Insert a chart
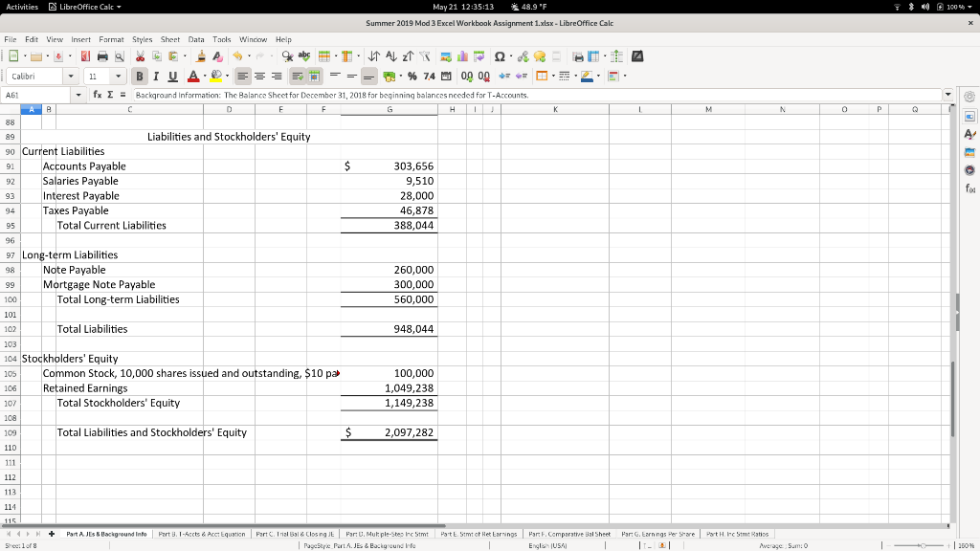980x551 pixels. pos(462,56)
